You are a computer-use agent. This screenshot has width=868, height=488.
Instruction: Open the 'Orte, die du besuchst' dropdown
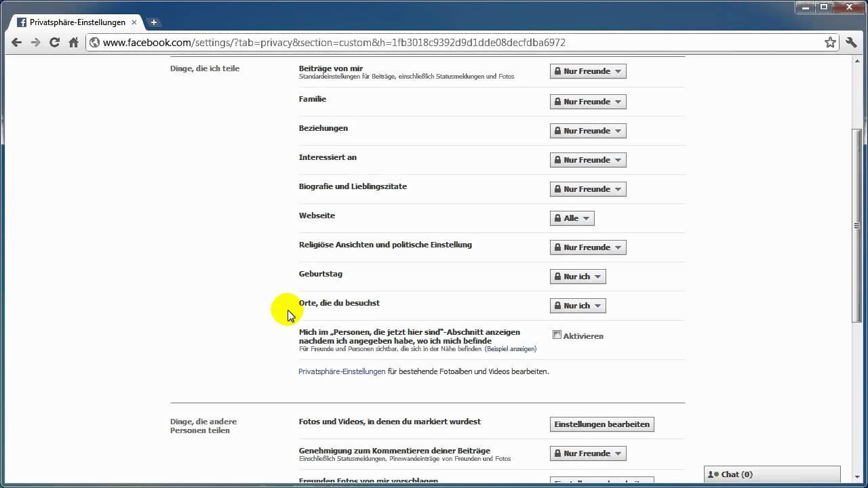pyautogui.click(x=578, y=306)
